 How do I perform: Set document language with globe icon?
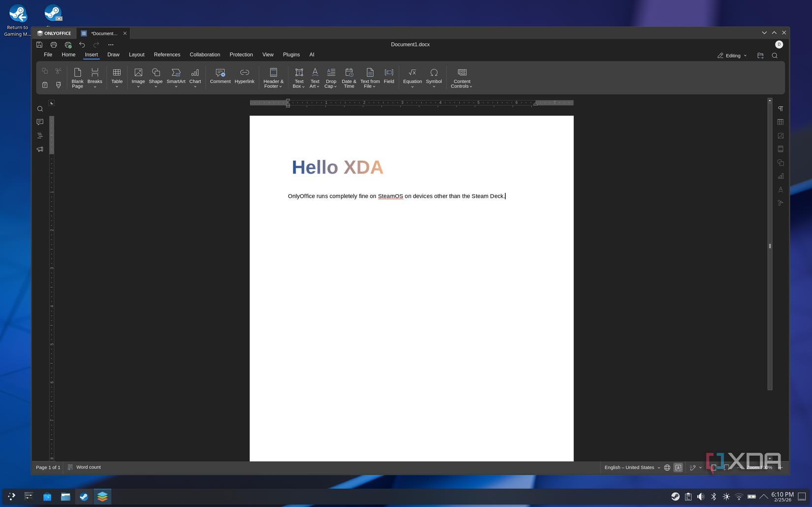(667, 468)
